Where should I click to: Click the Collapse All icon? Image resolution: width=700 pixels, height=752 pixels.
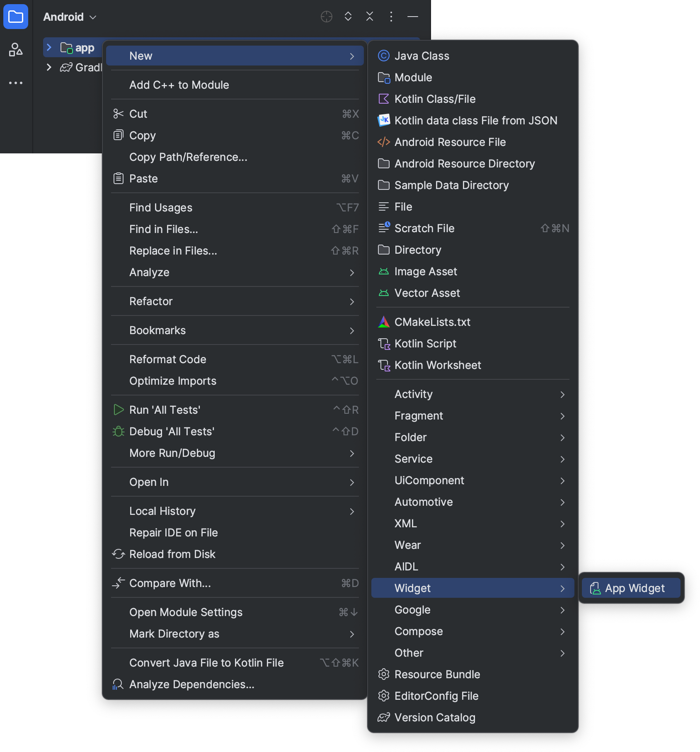[x=370, y=17]
